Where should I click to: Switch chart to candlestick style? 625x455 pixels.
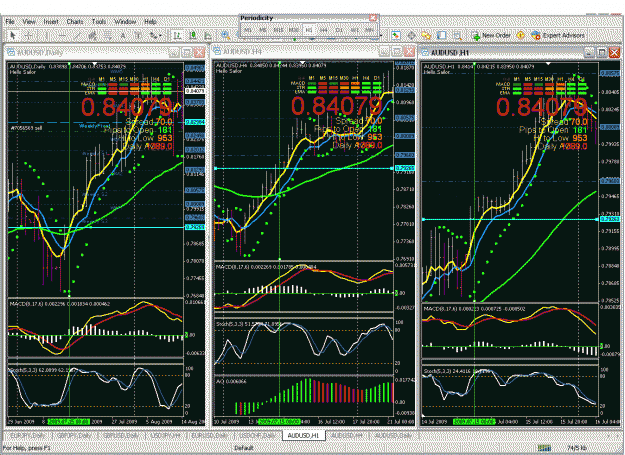193,36
